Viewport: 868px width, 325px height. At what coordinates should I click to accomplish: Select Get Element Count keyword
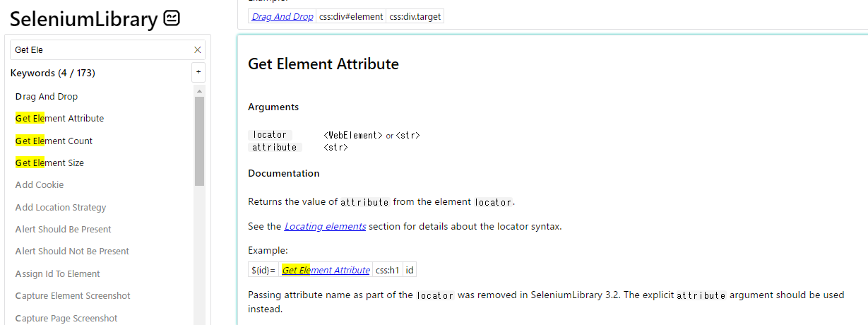click(x=54, y=141)
